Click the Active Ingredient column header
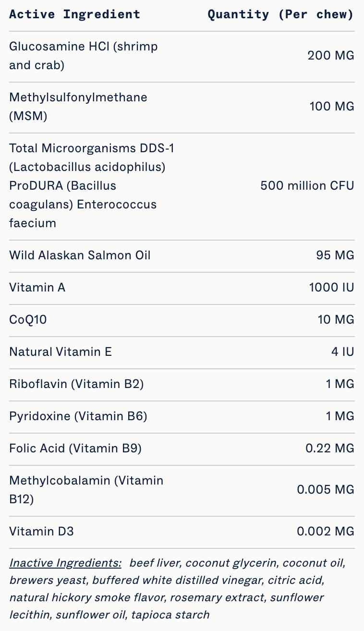 [74, 14]
